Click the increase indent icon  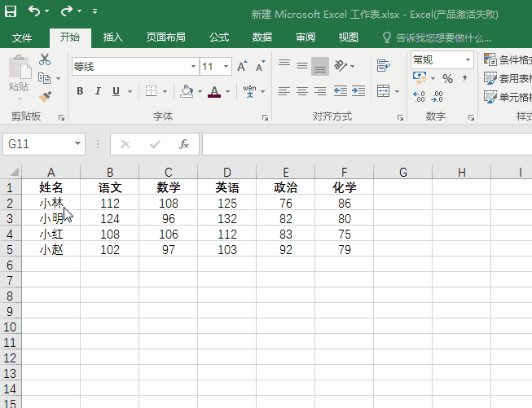(358, 91)
